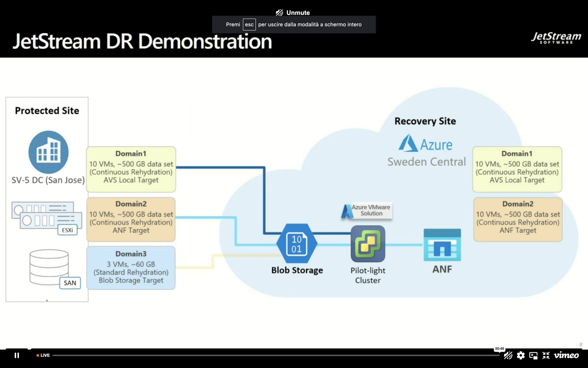Viewport: 588px width, 368px height.
Task: Pause the live video
Action: click(x=17, y=355)
